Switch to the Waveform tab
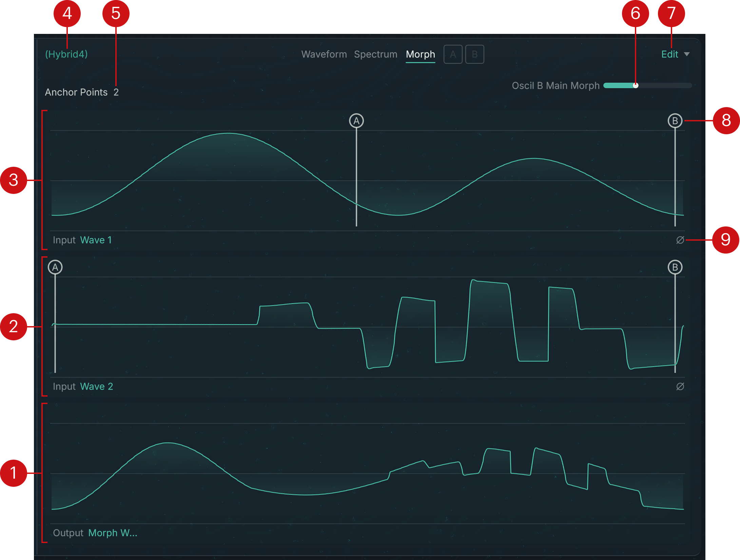This screenshot has height=560, width=740. click(x=324, y=54)
